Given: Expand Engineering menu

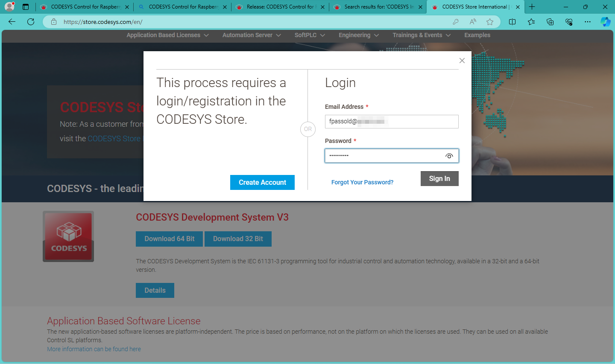Looking at the screenshot, I should pos(359,35).
